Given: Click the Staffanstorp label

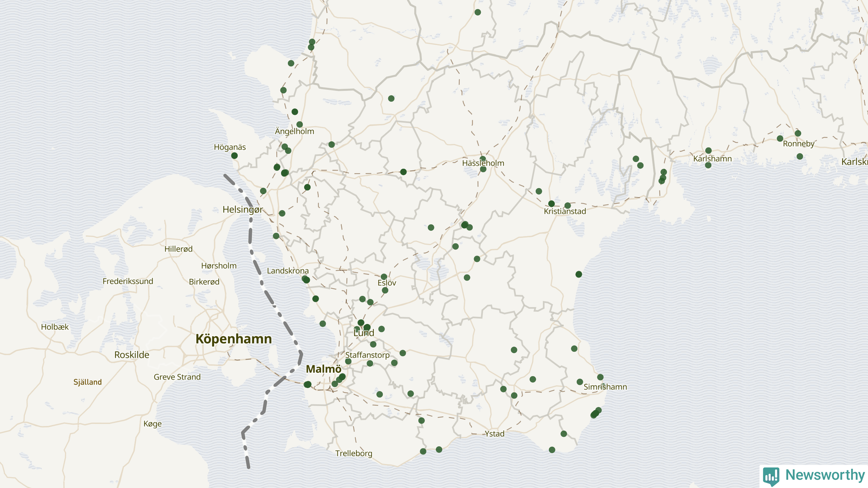Looking at the screenshot, I should point(367,355).
